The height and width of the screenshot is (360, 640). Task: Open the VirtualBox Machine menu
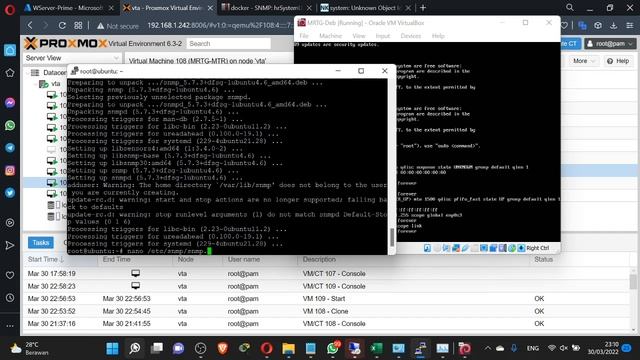[x=330, y=36]
